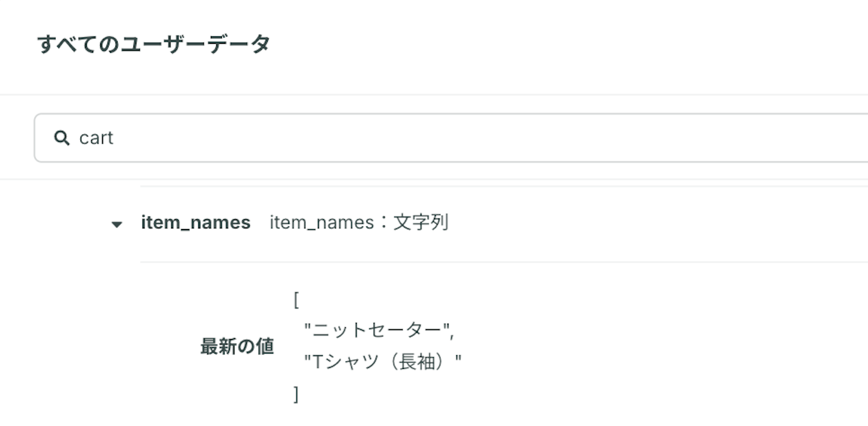This screenshot has height=426, width=868.
Task: Focus the search field containing cart
Action: (451, 138)
